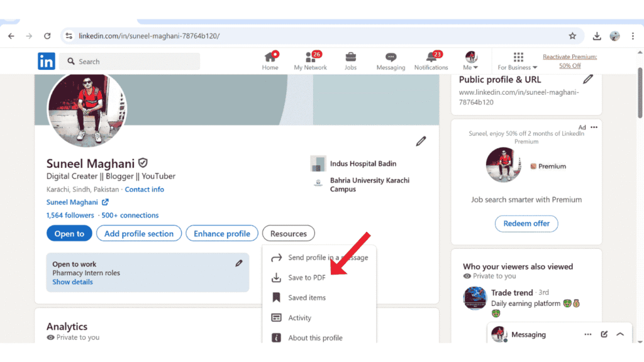This screenshot has height=362, width=644.
Task: Edit profile intro pencil icon
Action: (421, 141)
